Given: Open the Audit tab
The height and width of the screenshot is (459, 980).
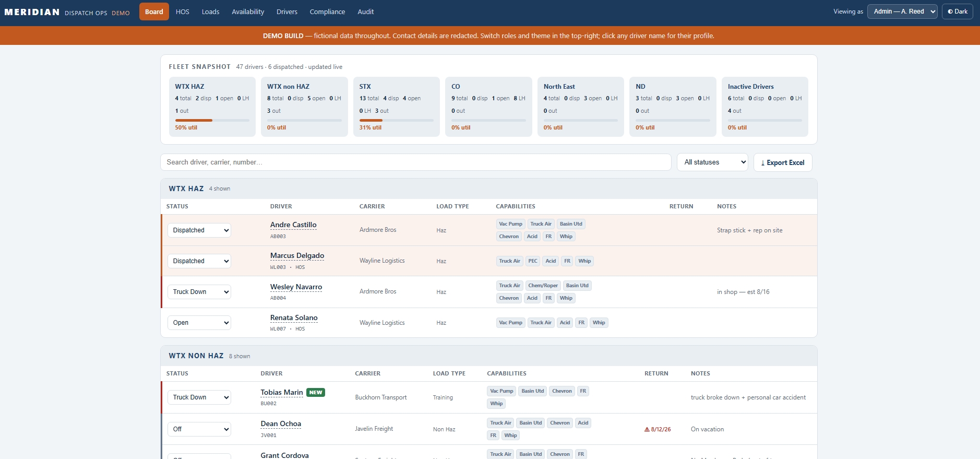Looking at the screenshot, I should click(366, 11).
